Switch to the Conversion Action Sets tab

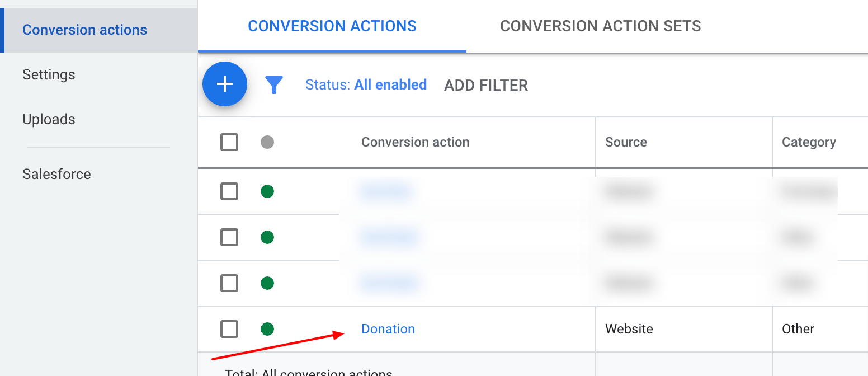coord(600,26)
